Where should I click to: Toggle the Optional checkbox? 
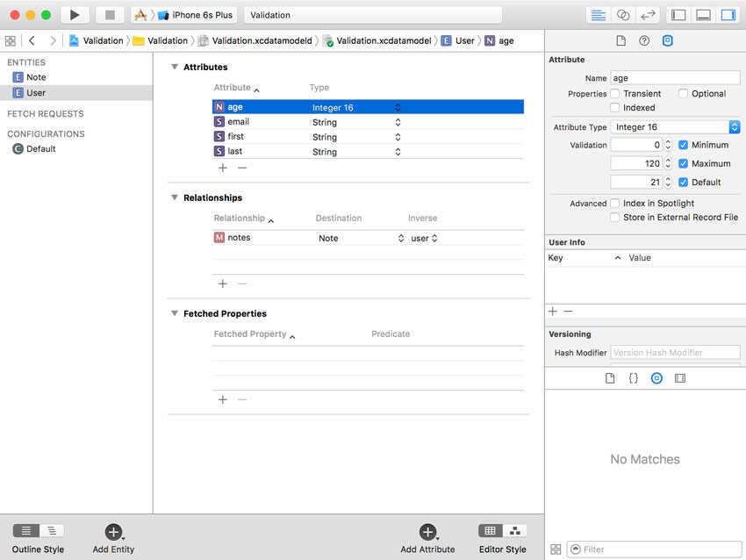click(683, 94)
